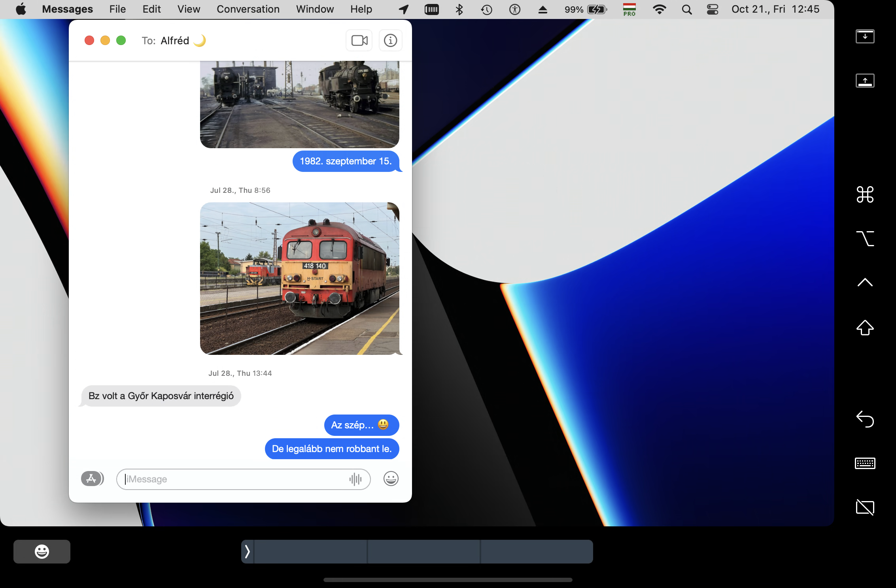
Task: Disconnect the Sidecar display session
Action: [x=865, y=507]
